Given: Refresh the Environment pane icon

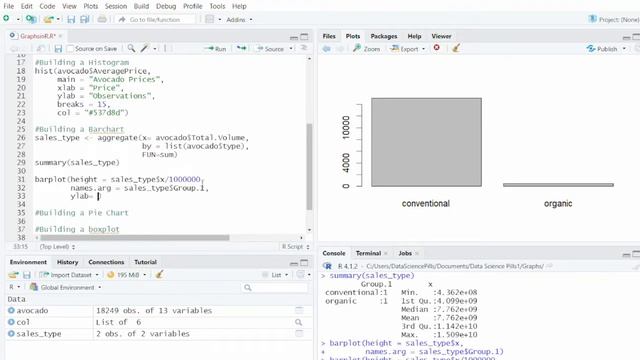Looking at the screenshot, I should 300,274.
